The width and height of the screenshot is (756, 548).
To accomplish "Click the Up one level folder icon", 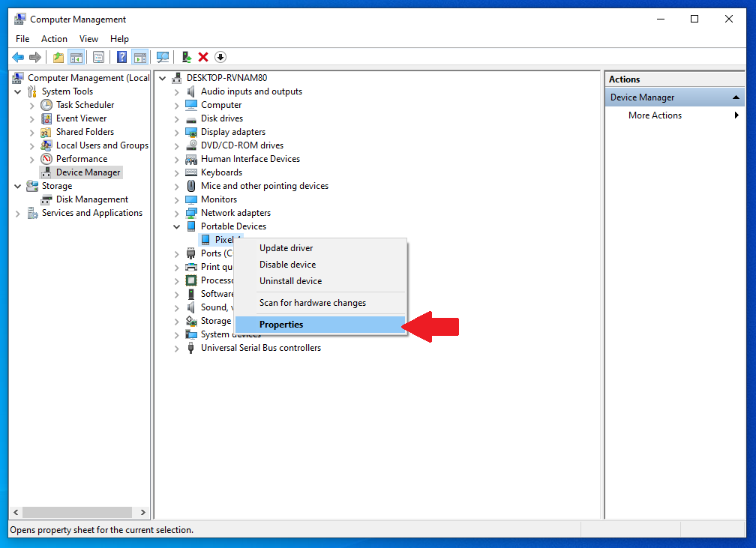I will click(x=58, y=57).
